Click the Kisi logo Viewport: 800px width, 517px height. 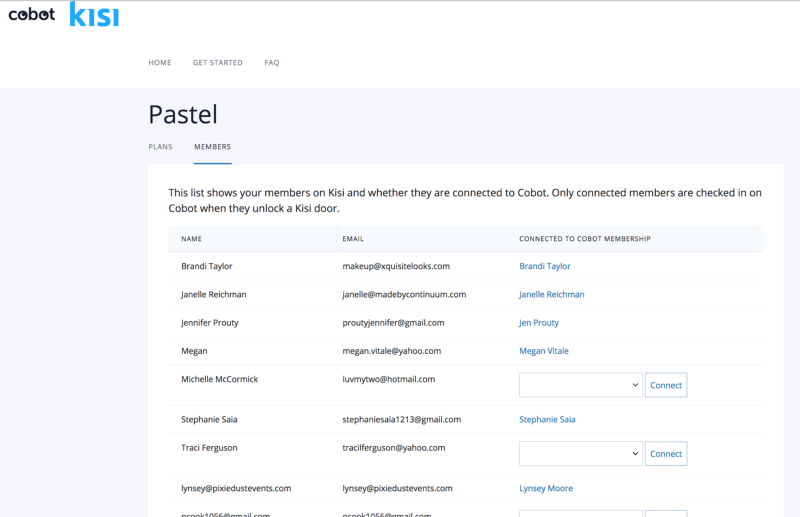[94, 14]
